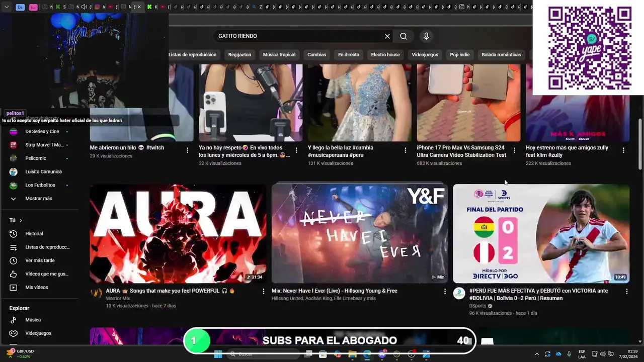The width and height of the screenshot is (644, 362).
Task: Play the AURA video thumbnail
Action: coord(178,234)
